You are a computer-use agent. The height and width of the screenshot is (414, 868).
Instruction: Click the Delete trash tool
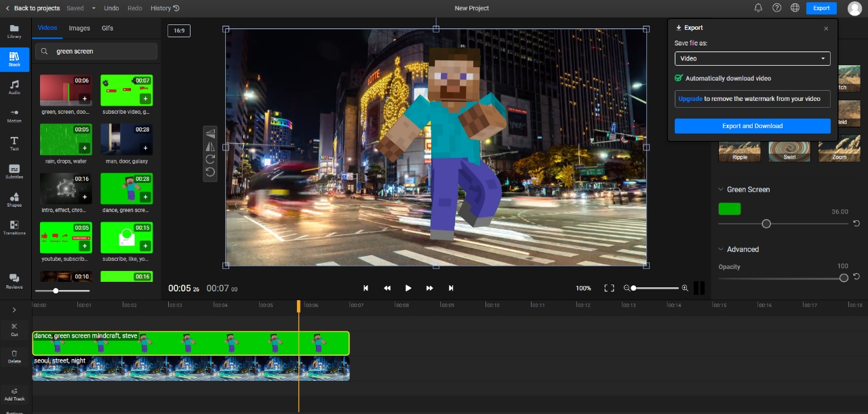pyautogui.click(x=14, y=356)
